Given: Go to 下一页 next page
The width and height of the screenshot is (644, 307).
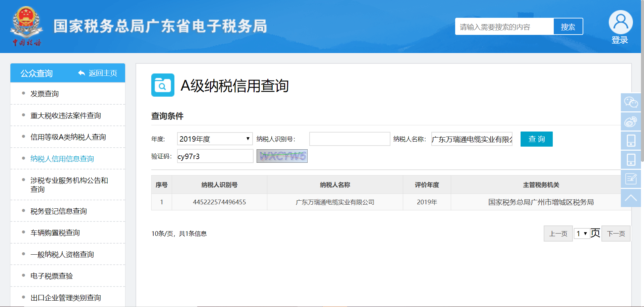Looking at the screenshot, I should click(x=616, y=234).
